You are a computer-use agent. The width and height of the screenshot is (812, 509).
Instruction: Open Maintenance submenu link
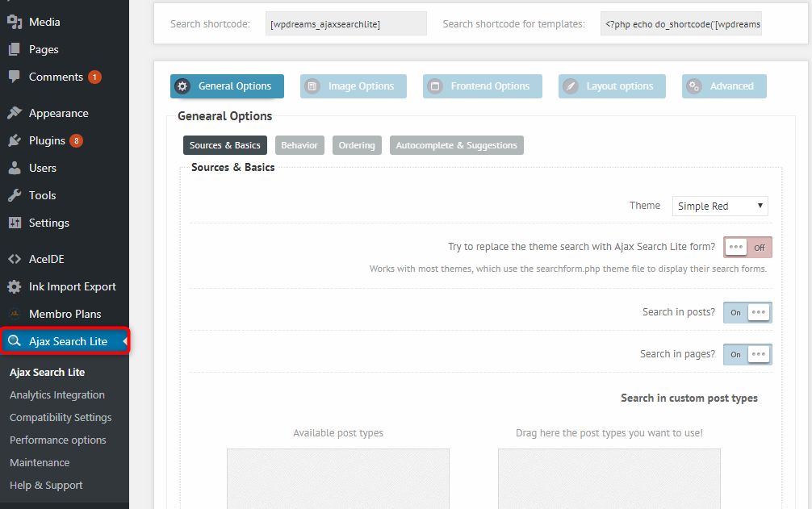pos(40,462)
